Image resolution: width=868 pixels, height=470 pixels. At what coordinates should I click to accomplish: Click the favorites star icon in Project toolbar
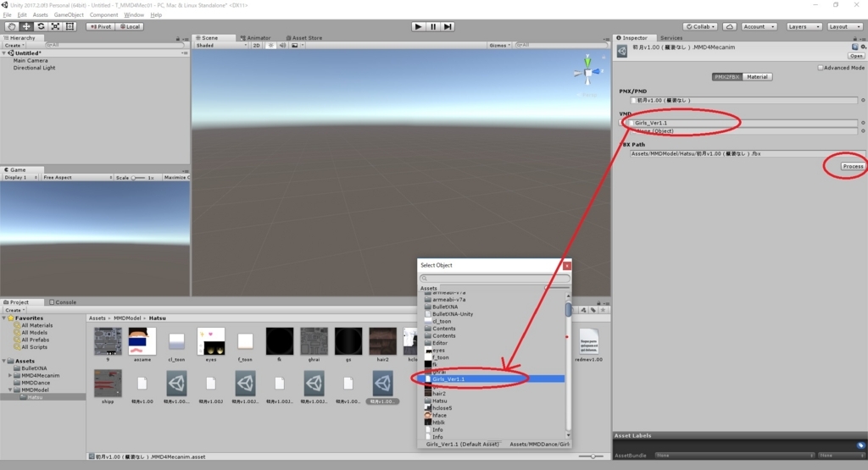(x=603, y=310)
